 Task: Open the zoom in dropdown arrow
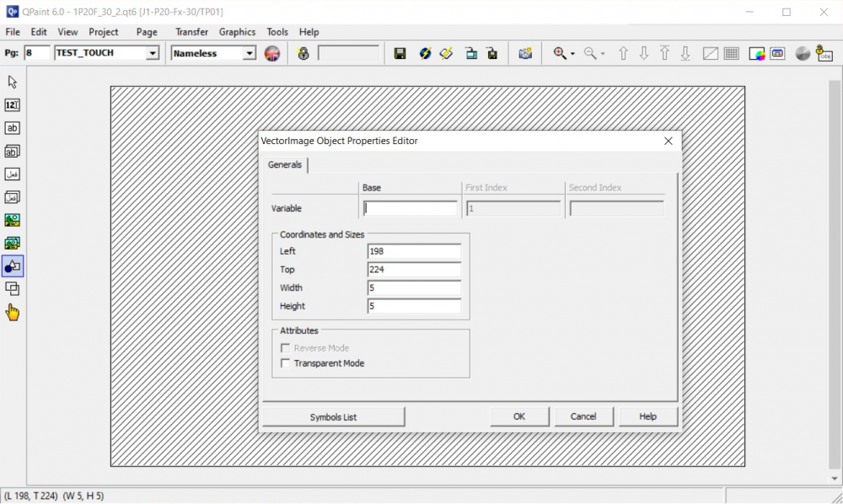pos(573,55)
